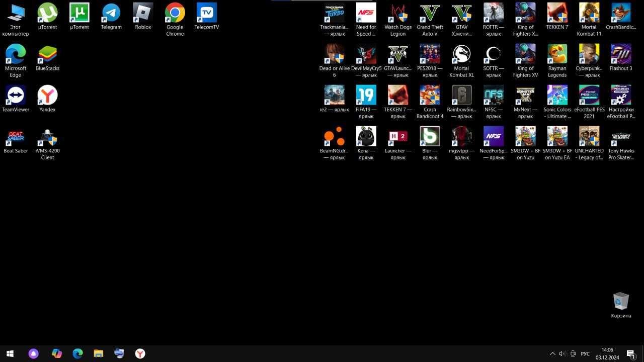Open the NeedForSp... shortcut
The width and height of the screenshot is (644, 362).
click(x=494, y=144)
